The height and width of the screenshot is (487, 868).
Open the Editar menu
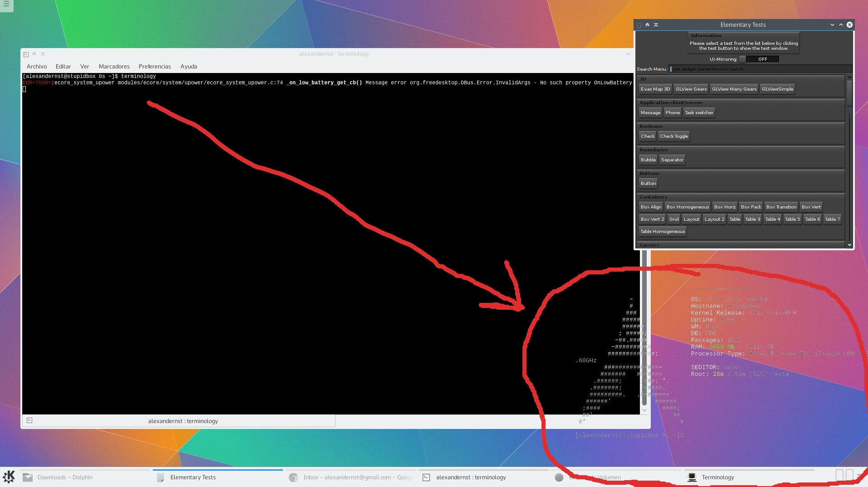[63, 66]
